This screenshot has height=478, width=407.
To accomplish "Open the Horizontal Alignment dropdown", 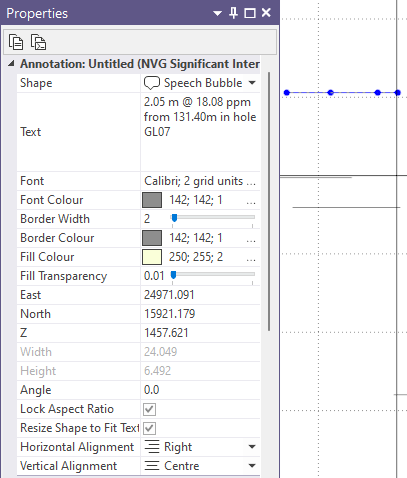I will coord(252,447).
